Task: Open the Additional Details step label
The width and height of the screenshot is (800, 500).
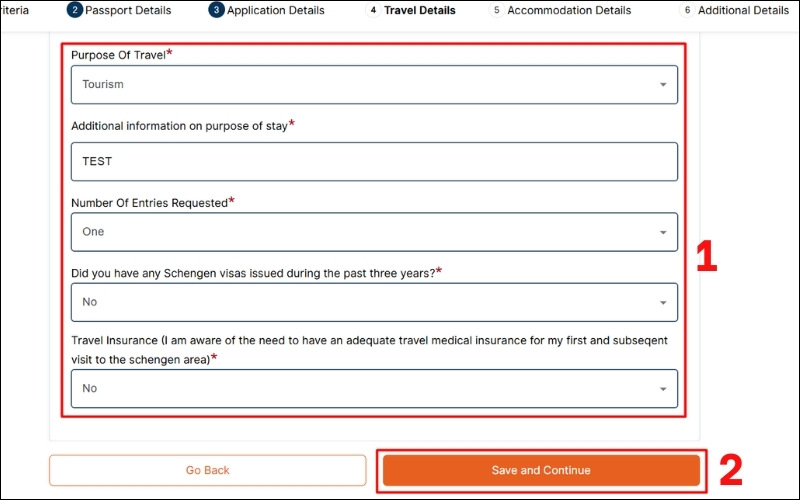Action: [743, 11]
